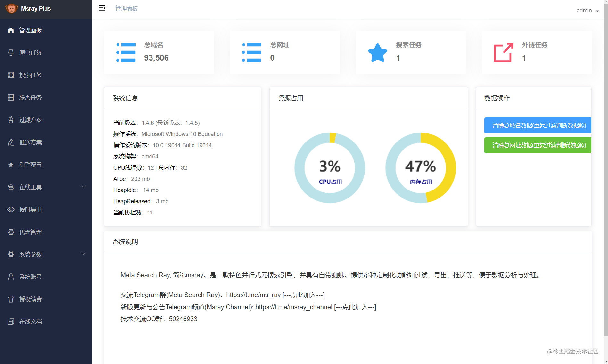The image size is (608, 364).
Task: Click the 当前版本 1.4.6 line
Action: click(x=157, y=123)
